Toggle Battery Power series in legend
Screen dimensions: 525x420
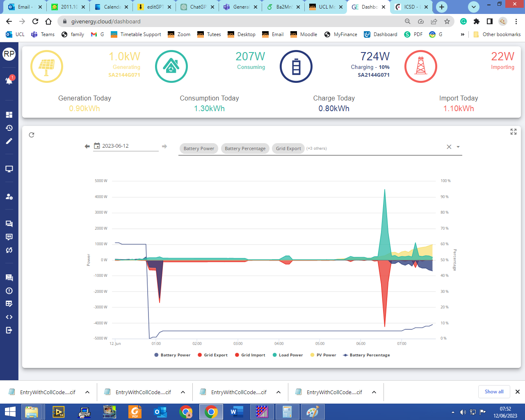point(172,355)
